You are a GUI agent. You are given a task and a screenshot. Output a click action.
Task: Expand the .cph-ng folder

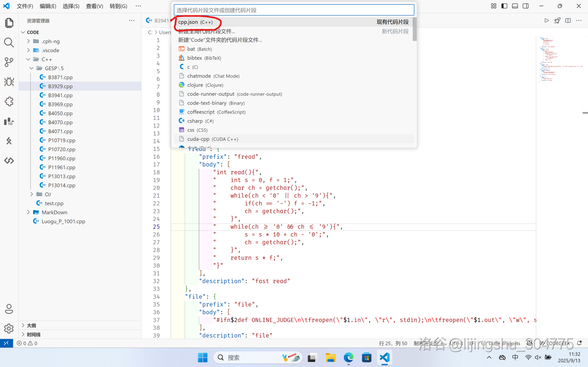pyautogui.click(x=80, y=41)
